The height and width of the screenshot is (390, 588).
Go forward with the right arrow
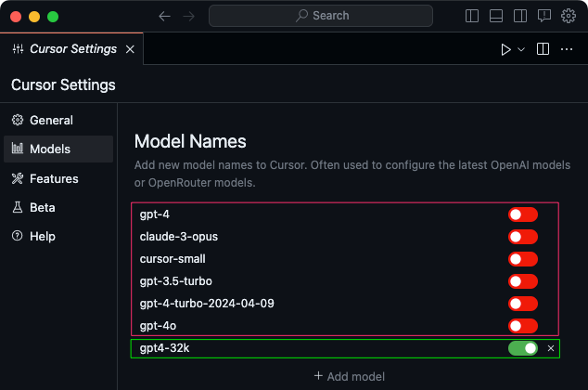coord(188,16)
